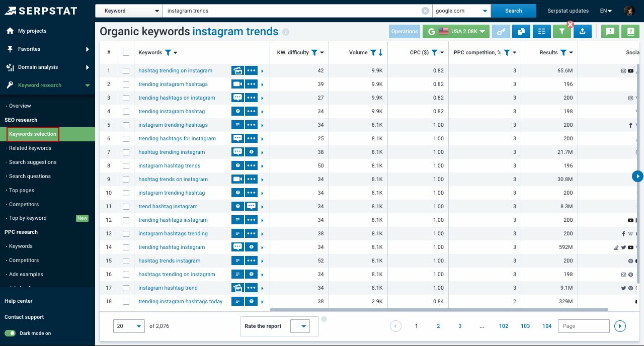Select all keywords using the header checkbox

126,52
